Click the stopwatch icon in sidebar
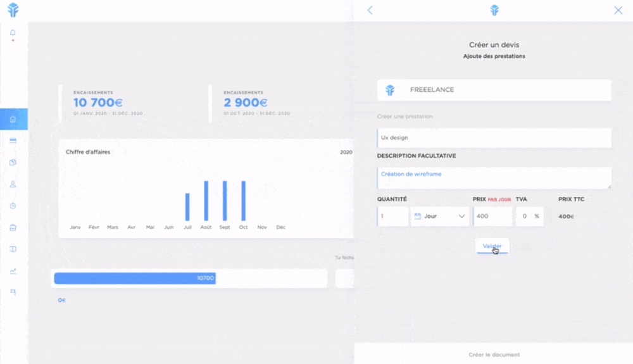This screenshot has height=364, width=633. (x=13, y=206)
